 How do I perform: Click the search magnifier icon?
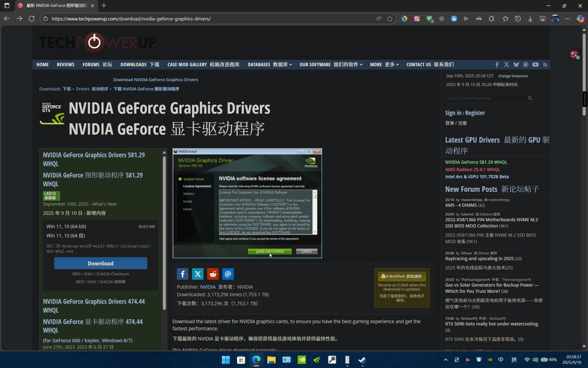pos(530,98)
